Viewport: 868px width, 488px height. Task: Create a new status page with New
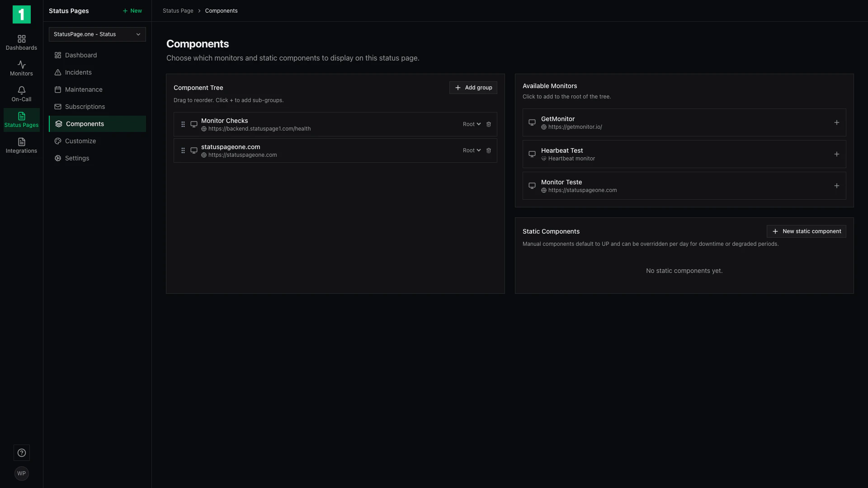tap(132, 11)
